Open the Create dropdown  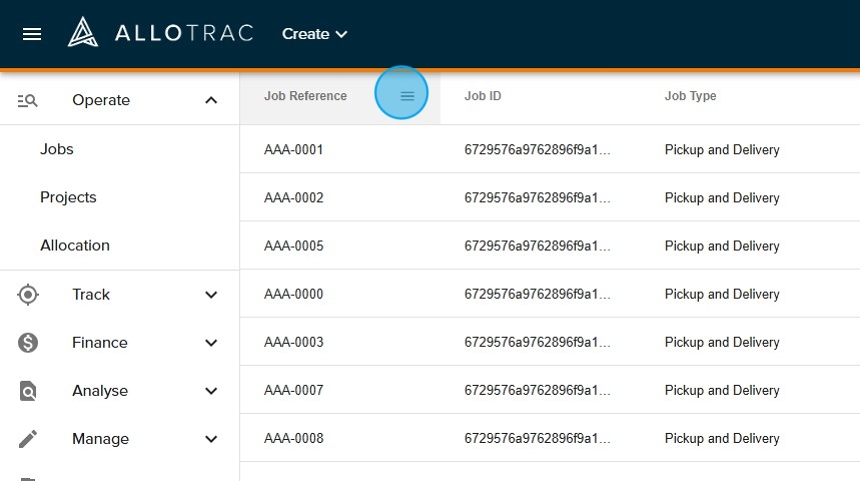tap(314, 34)
